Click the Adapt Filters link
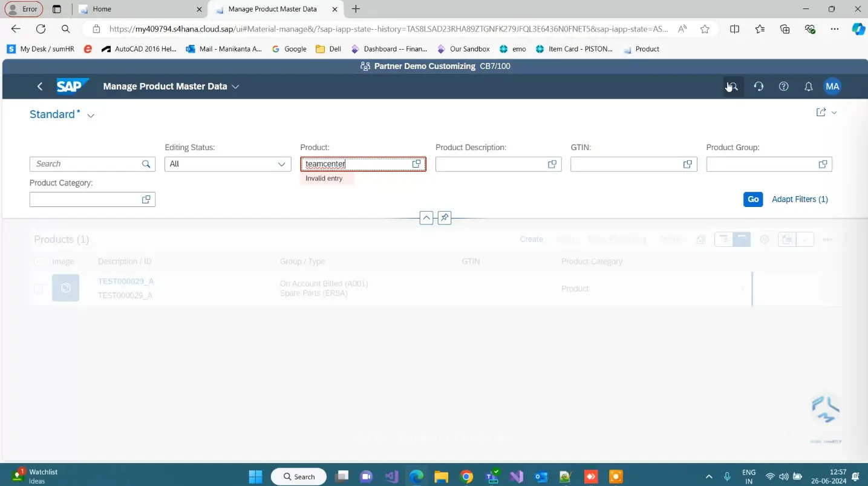Viewport: 868px width, 486px height. (800, 199)
